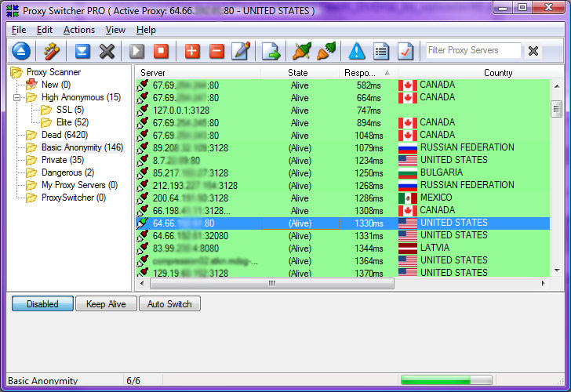The width and height of the screenshot is (571, 392).
Task: Select the BULGARIA proxy row
Action: point(343,173)
